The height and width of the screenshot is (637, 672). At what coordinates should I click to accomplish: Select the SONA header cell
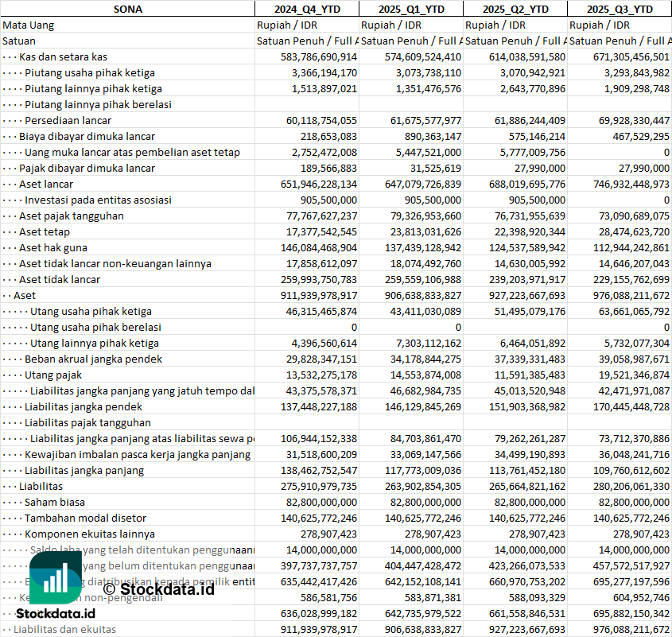point(127,9)
